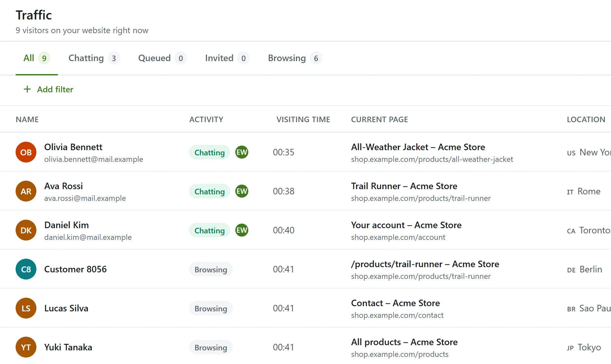Open the Queued tab
The image size is (611, 364).
point(162,58)
